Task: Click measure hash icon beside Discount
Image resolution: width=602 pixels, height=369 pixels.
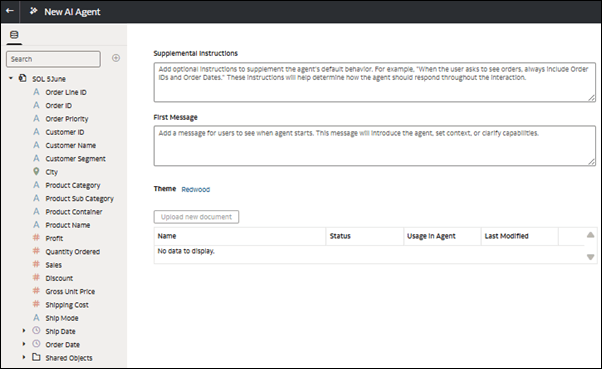Action: pos(36,278)
